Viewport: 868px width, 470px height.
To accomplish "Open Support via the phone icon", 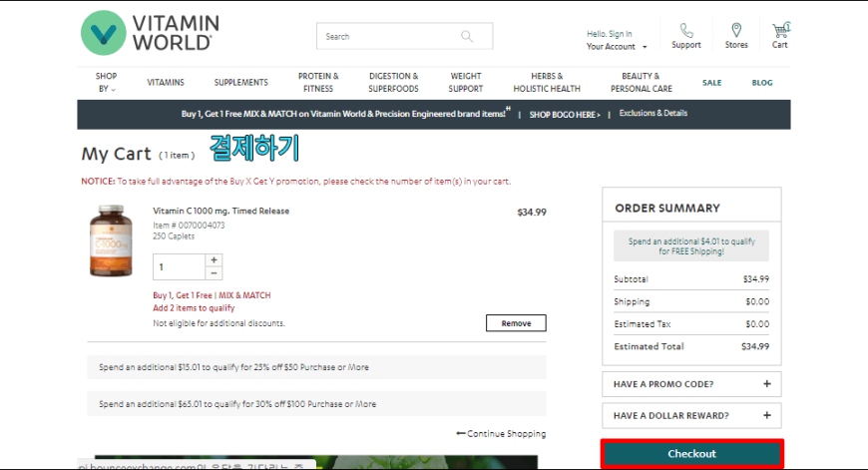I will tap(686, 31).
